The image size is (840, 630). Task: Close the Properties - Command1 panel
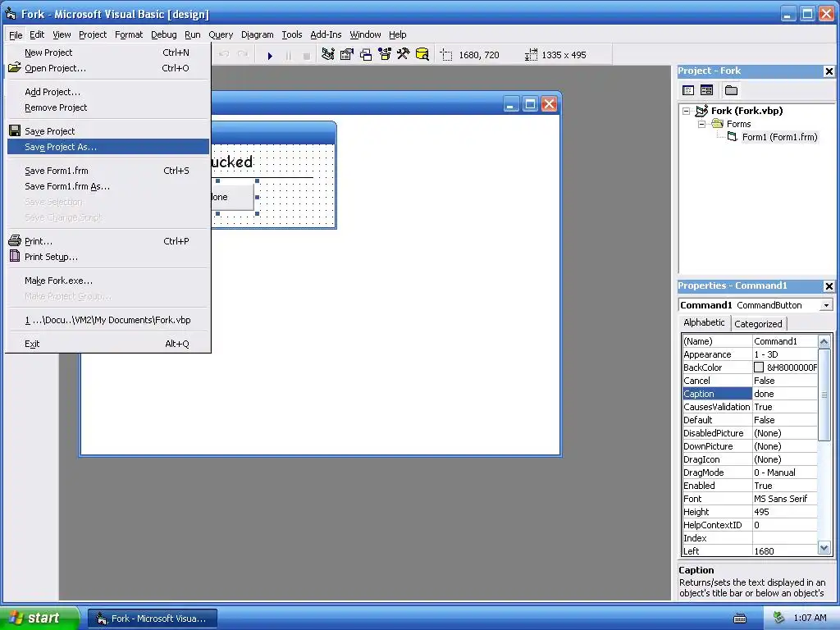point(829,286)
